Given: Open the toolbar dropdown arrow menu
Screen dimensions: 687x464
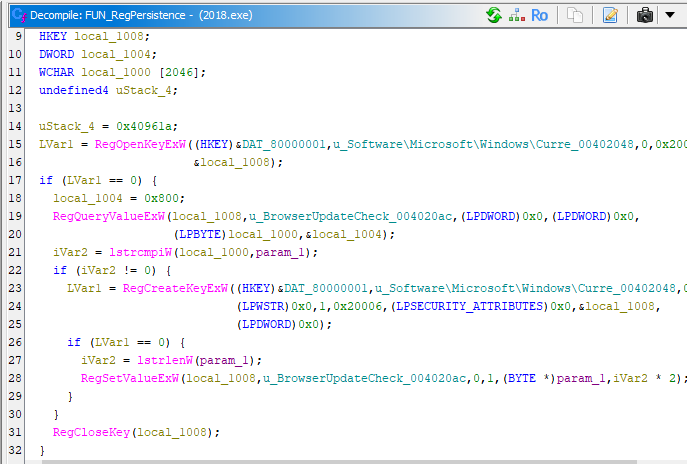Looking at the screenshot, I should [669, 15].
